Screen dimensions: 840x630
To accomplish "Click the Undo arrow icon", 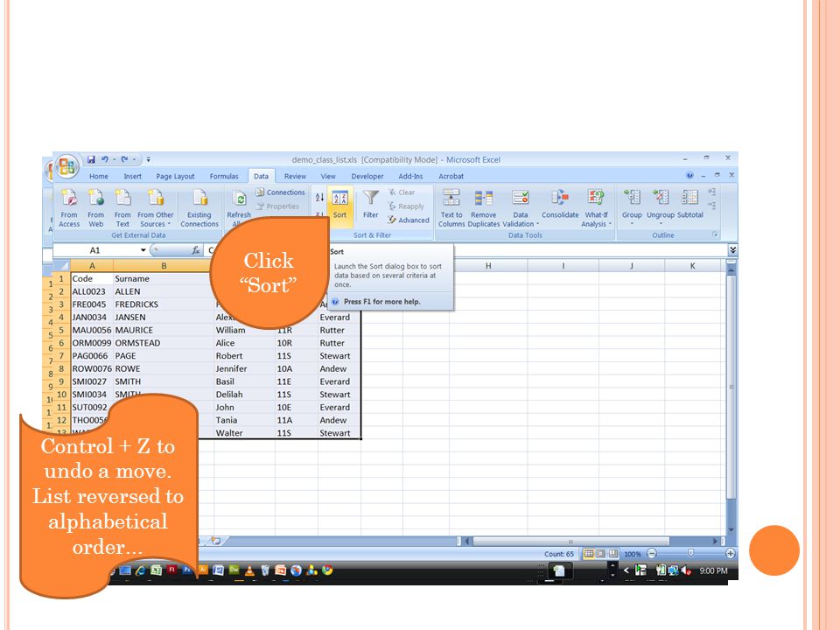I will click(x=105, y=159).
